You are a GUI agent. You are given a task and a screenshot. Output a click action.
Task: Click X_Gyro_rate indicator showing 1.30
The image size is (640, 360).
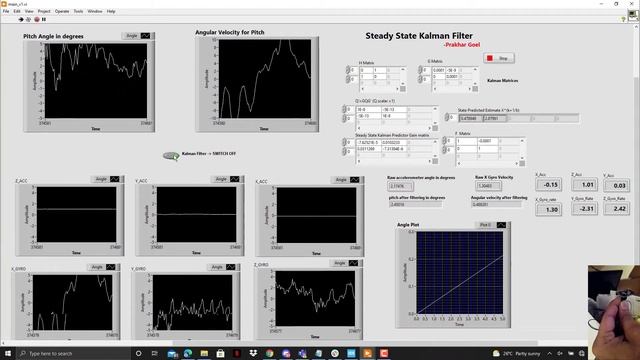(x=548, y=209)
